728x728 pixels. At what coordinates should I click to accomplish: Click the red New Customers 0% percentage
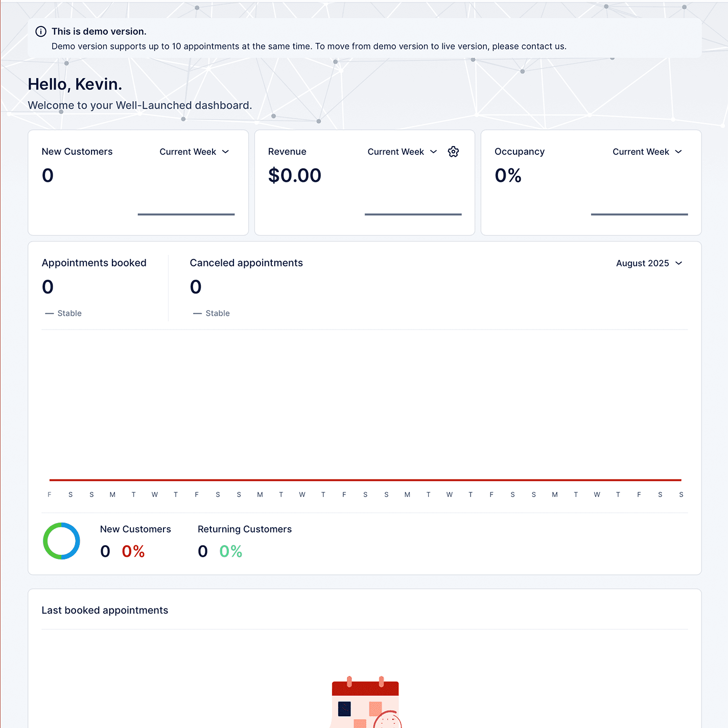133,551
